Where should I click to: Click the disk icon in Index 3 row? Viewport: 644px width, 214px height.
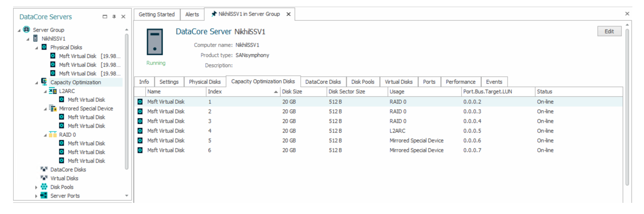pos(140,121)
